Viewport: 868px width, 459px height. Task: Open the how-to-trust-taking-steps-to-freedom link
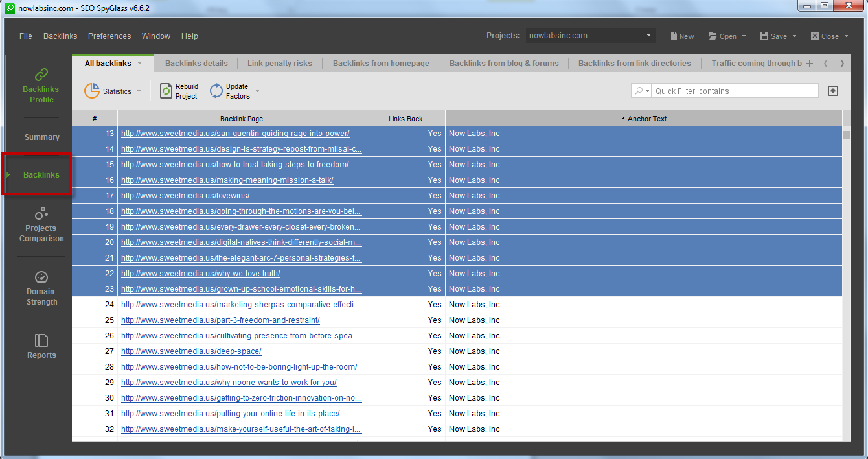(235, 165)
